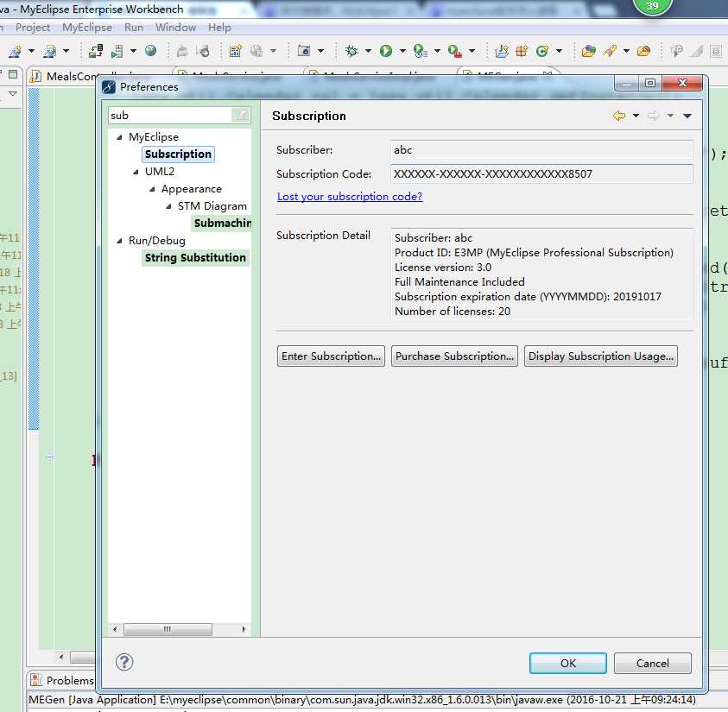Confirm Preferences with OK button
Image resolution: width=728 pixels, height=712 pixels.
568,664
